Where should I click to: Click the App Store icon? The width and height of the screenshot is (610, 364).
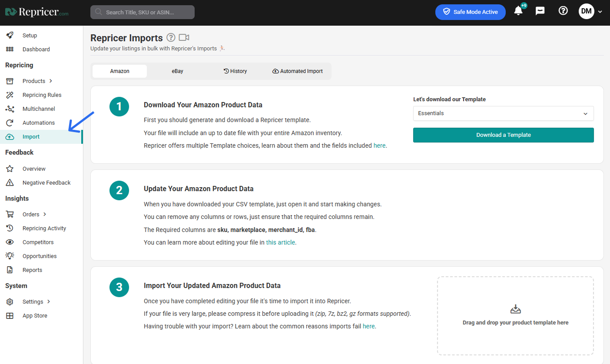click(10, 315)
